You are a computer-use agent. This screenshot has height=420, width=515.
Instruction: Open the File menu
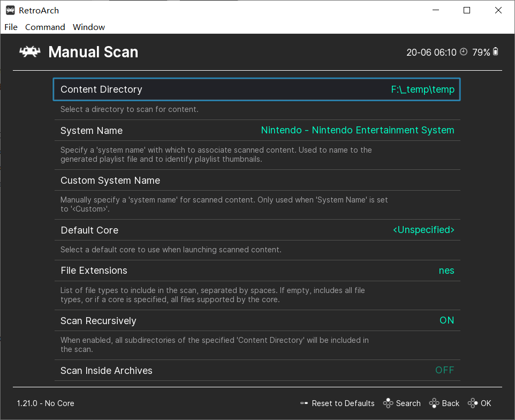click(x=11, y=27)
